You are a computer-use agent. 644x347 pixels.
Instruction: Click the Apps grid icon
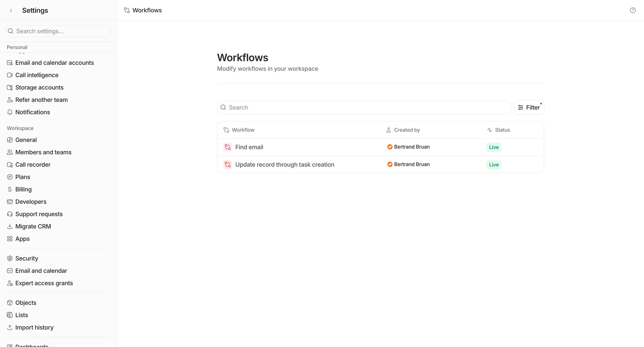10,239
